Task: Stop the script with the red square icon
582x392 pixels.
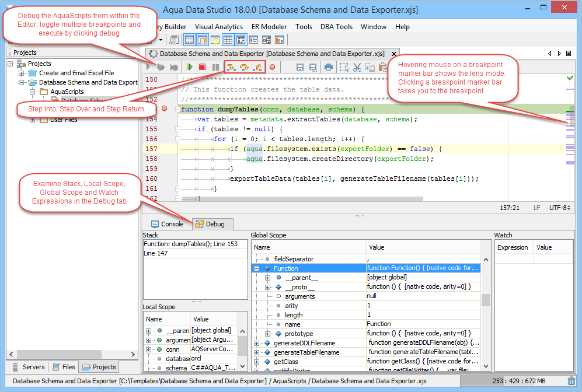Action: click(x=203, y=67)
